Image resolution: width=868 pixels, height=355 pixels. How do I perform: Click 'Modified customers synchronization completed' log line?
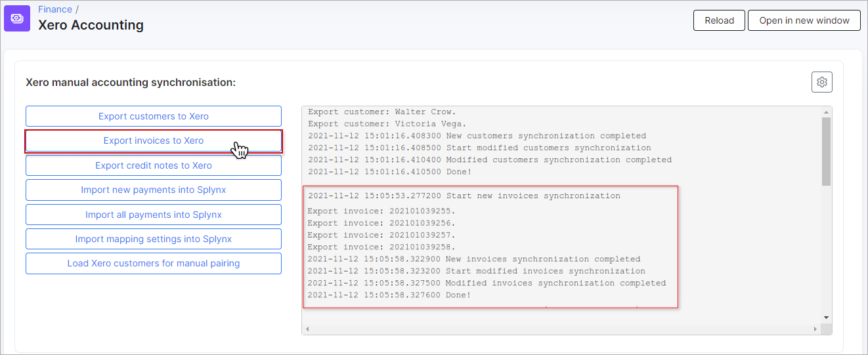490,159
